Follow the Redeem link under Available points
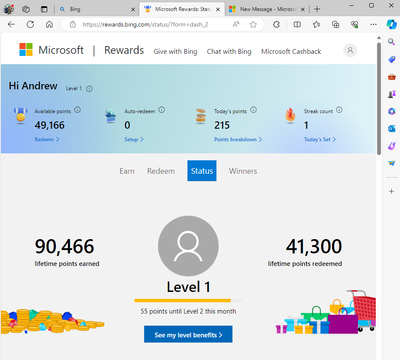Viewport: 400px width, 360px height. (x=47, y=139)
